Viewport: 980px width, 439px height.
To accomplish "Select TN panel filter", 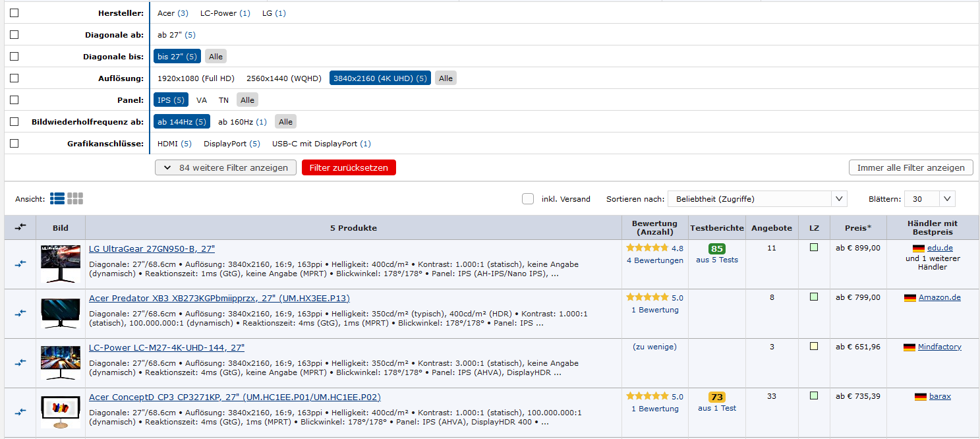I will tap(224, 100).
